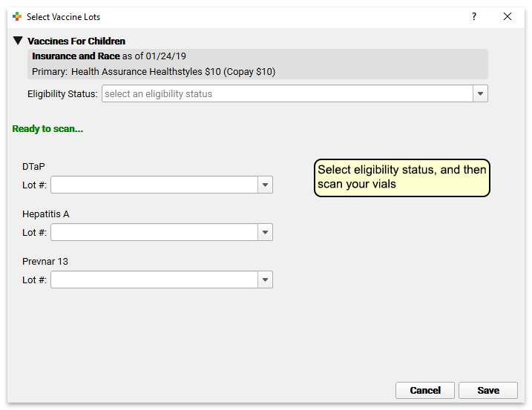The width and height of the screenshot is (532, 410).
Task: Click the Insurance and Race info header
Action: [109, 56]
